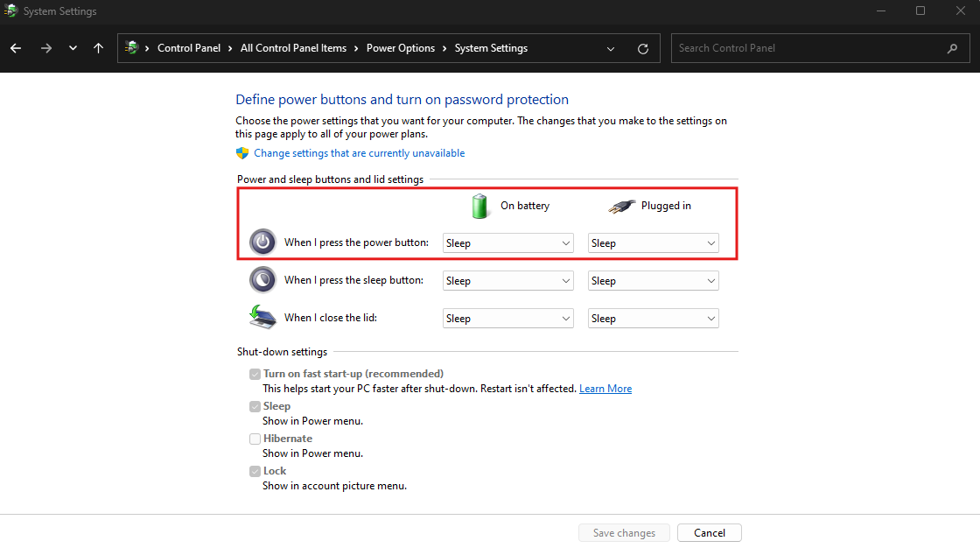This screenshot has width=980, height=548.
Task: Open recent locations chevron dropdown
Action: (73, 48)
